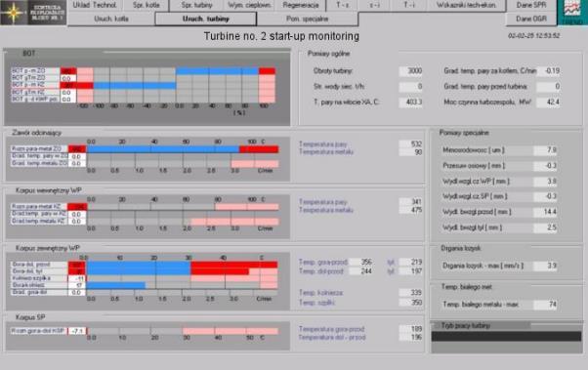Viewport: 588px width, 370px height.
Task: Click the Gora-dol przod bar in Korpus zewnetrzny
Action: click(x=182, y=265)
